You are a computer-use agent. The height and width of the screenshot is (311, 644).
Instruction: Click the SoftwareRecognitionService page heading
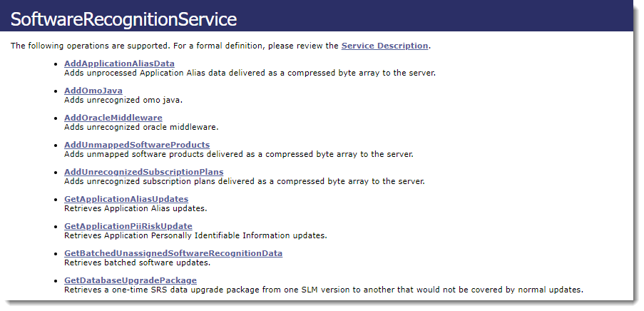click(123, 19)
